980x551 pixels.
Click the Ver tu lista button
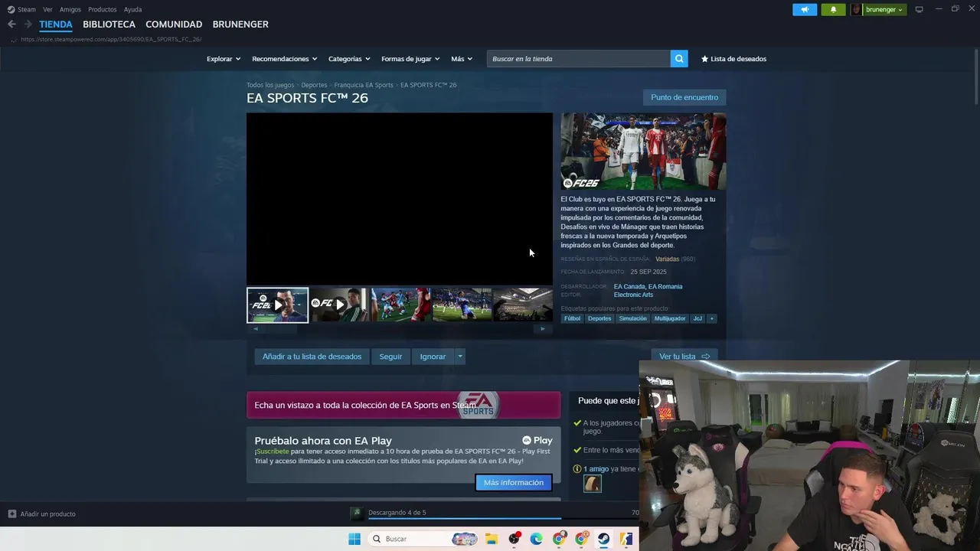(684, 357)
